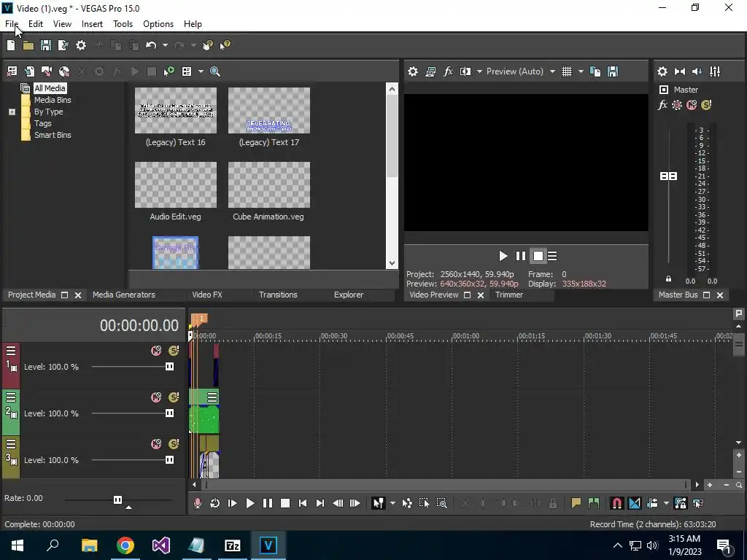Mute video track 1

coord(156,351)
